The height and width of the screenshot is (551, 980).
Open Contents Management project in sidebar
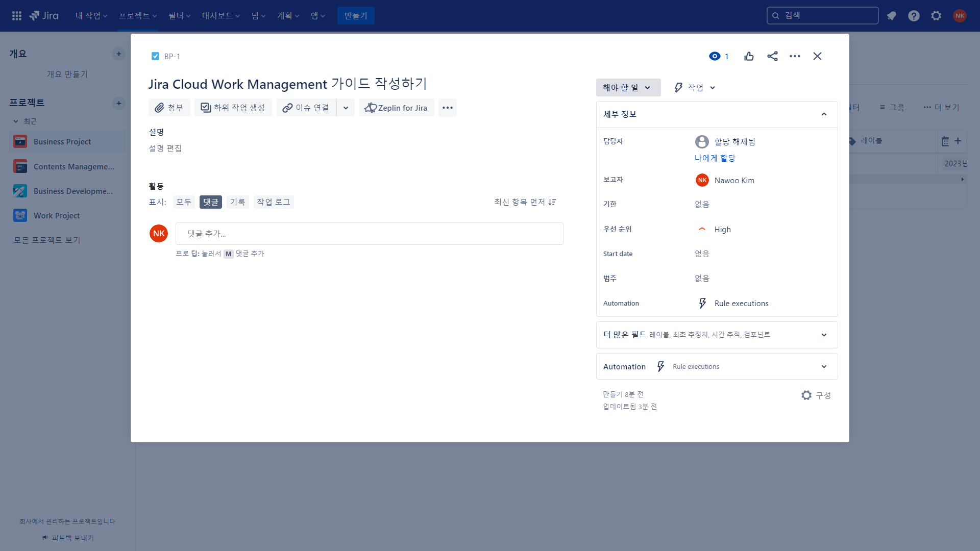point(67,166)
